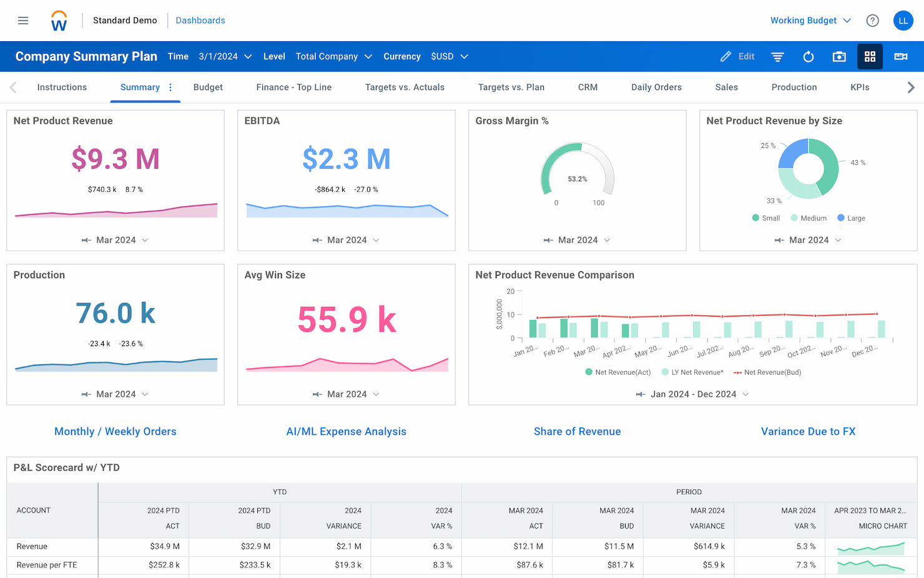Toggle Large legend item in donut chart
Image resolution: width=924 pixels, height=578 pixels.
click(851, 218)
